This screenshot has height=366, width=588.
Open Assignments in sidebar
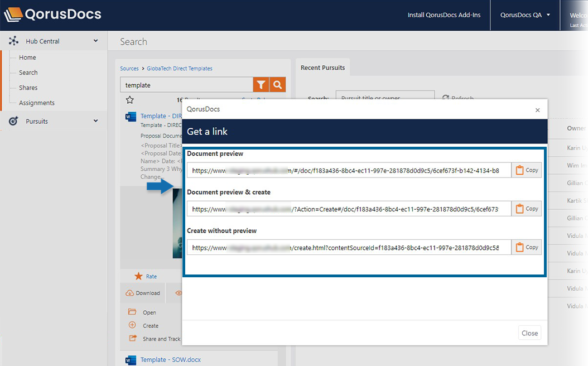click(37, 103)
